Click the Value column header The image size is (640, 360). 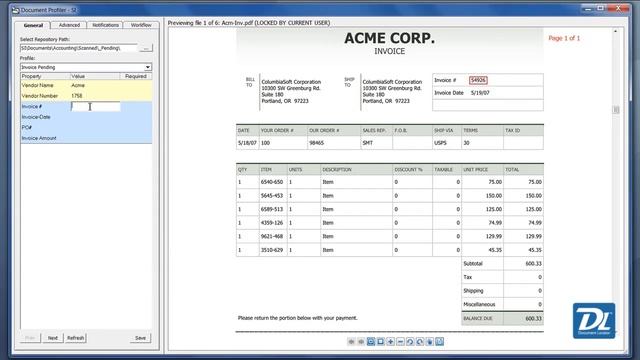(95, 76)
